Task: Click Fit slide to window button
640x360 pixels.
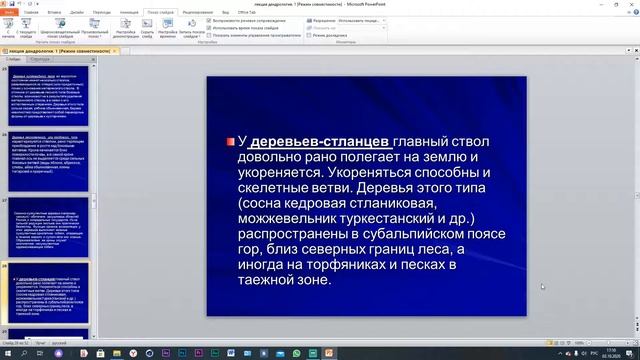Action: click(636, 343)
